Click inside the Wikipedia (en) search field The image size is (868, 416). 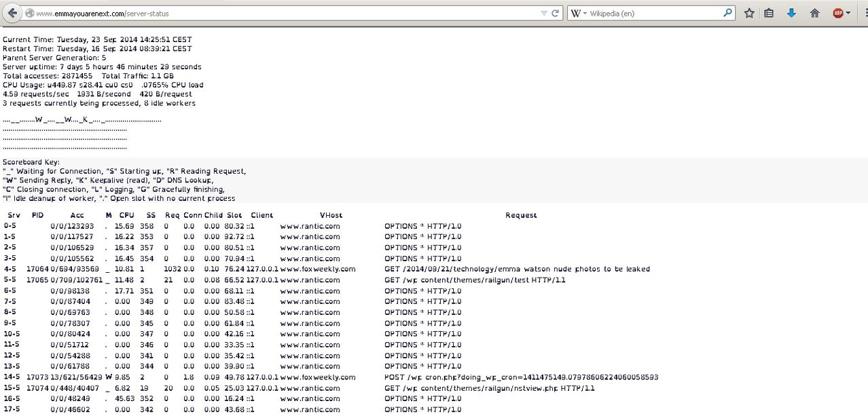tap(653, 14)
